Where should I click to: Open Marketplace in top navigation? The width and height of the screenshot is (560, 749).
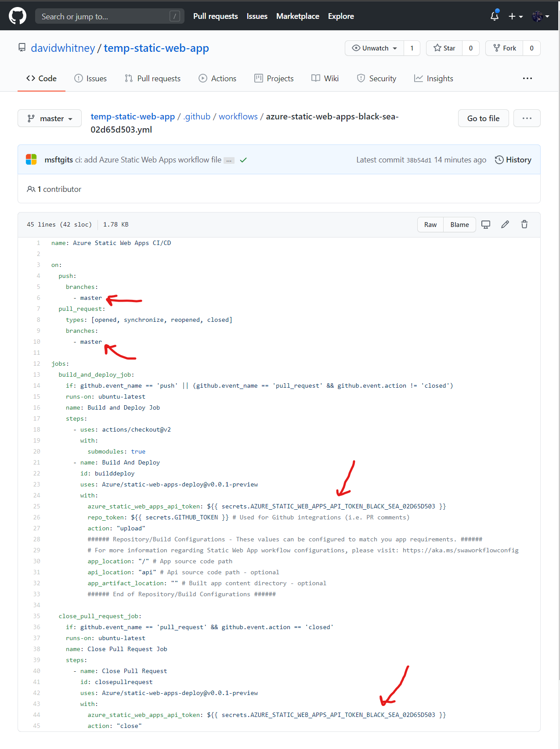pyautogui.click(x=298, y=16)
